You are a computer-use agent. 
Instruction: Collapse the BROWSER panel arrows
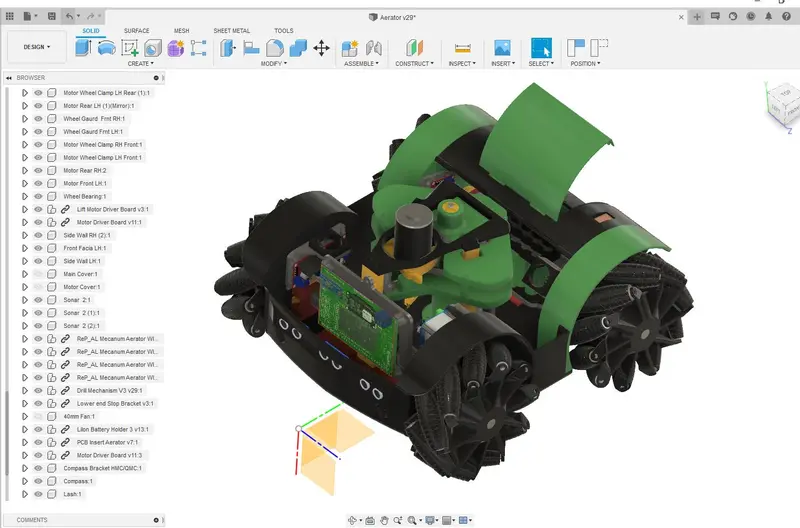pos(9,78)
